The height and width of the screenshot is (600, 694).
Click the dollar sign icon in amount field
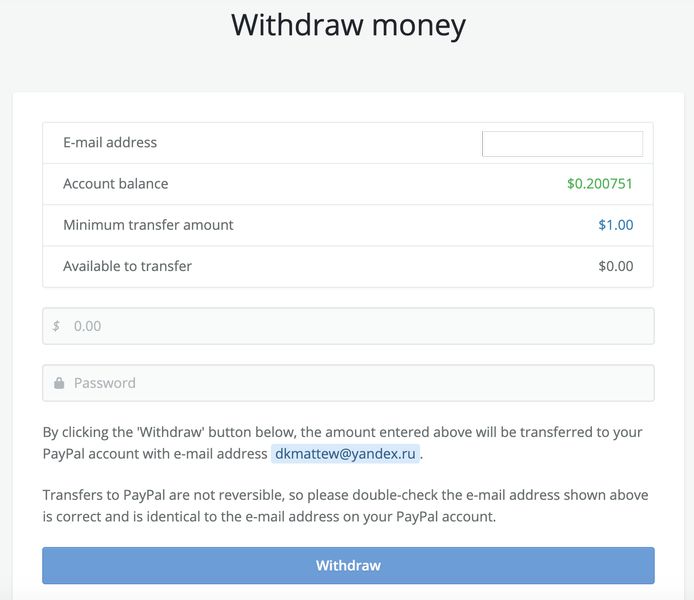coord(56,326)
